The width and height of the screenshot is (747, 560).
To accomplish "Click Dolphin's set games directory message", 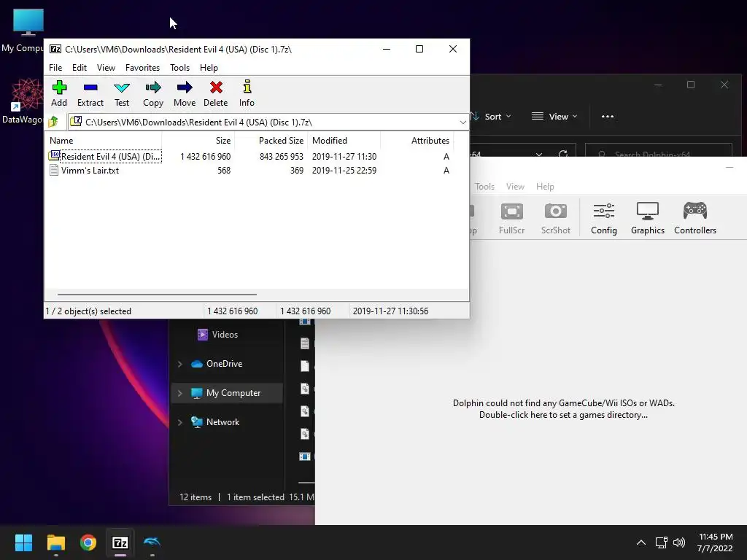I will [x=564, y=409].
